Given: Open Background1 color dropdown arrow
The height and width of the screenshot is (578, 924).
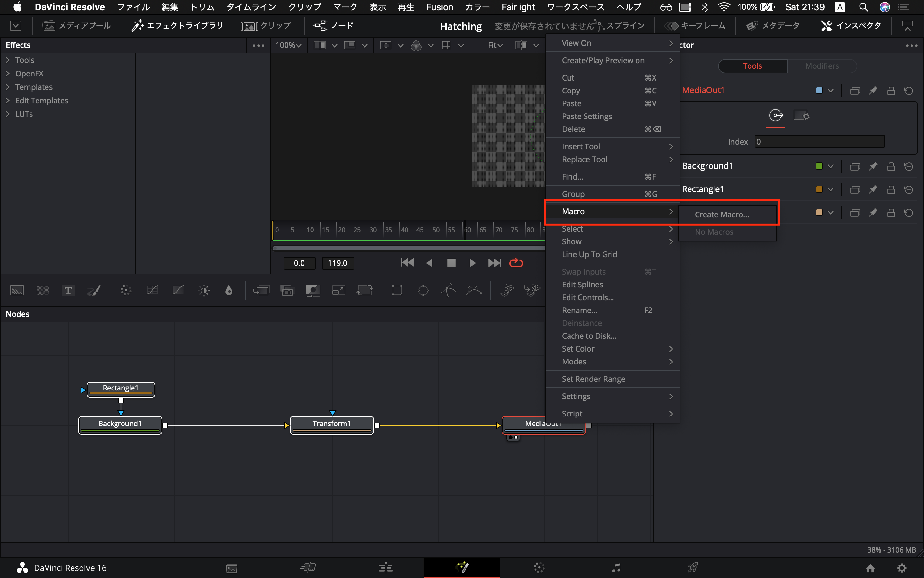Looking at the screenshot, I should pyautogui.click(x=830, y=166).
